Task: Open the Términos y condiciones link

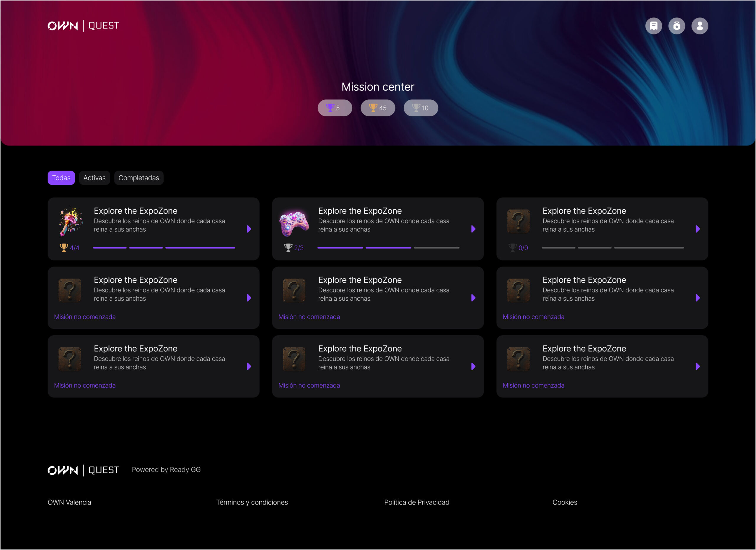Action: pos(252,502)
